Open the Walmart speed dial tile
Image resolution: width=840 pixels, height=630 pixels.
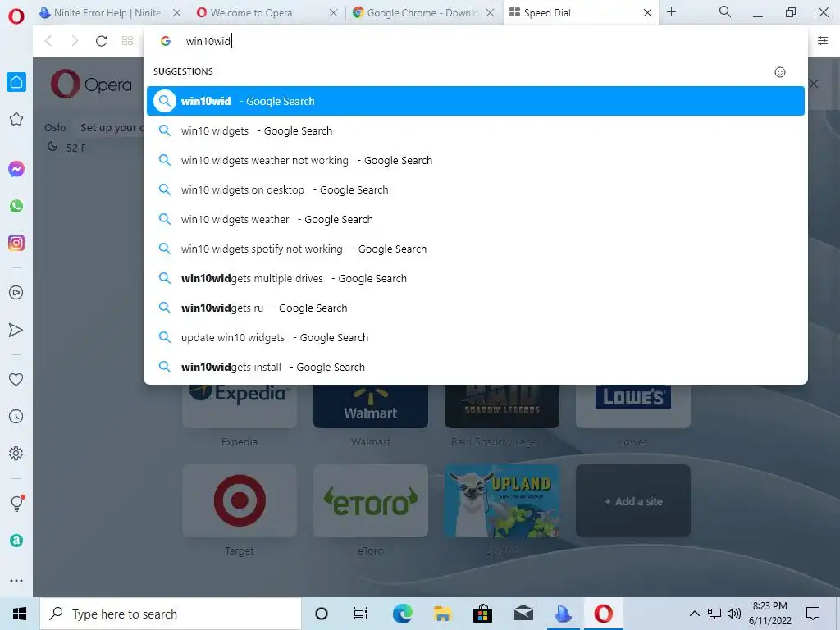pyautogui.click(x=371, y=406)
